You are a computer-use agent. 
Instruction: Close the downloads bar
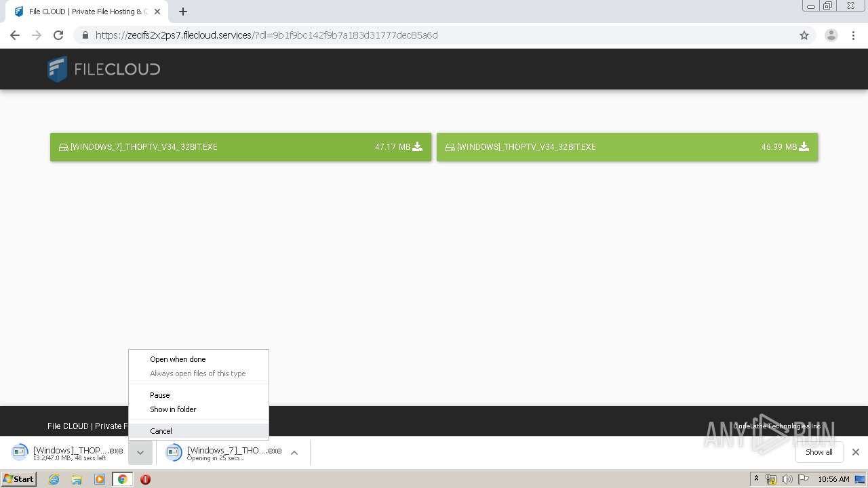click(x=856, y=452)
